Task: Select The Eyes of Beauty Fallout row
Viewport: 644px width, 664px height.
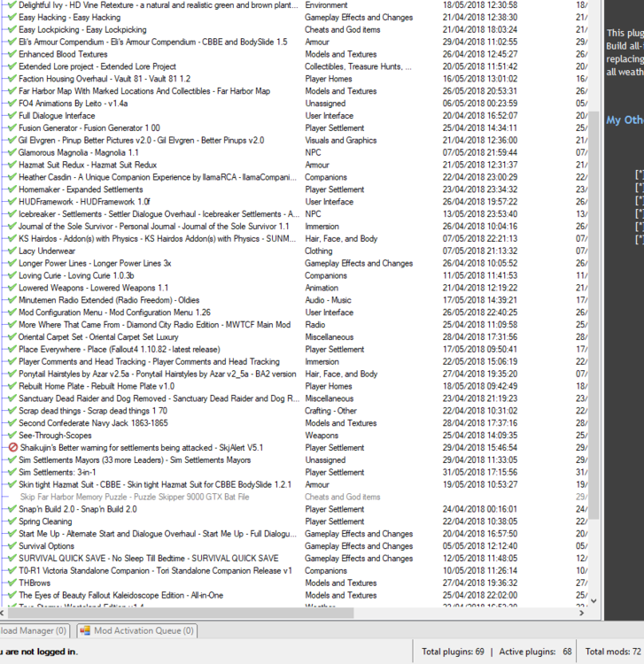Action: click(294, 595)
